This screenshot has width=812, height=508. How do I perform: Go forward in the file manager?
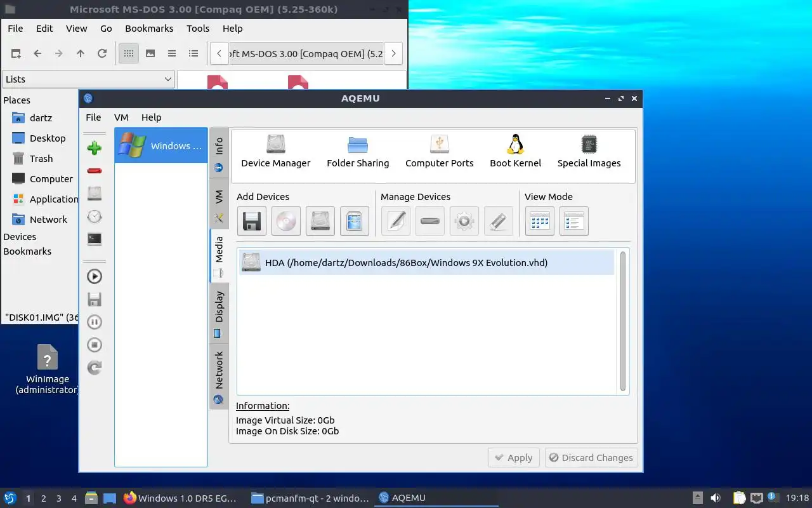[59, 54]
